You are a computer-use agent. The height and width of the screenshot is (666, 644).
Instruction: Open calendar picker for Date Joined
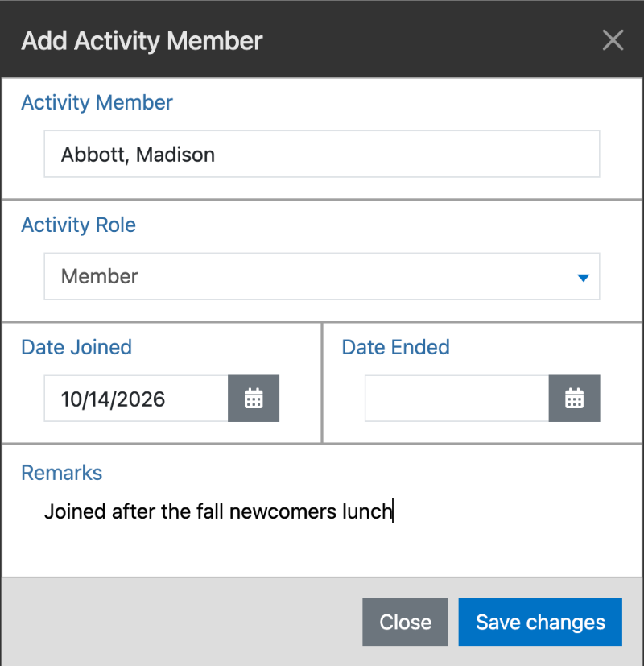tap(254, 399)
